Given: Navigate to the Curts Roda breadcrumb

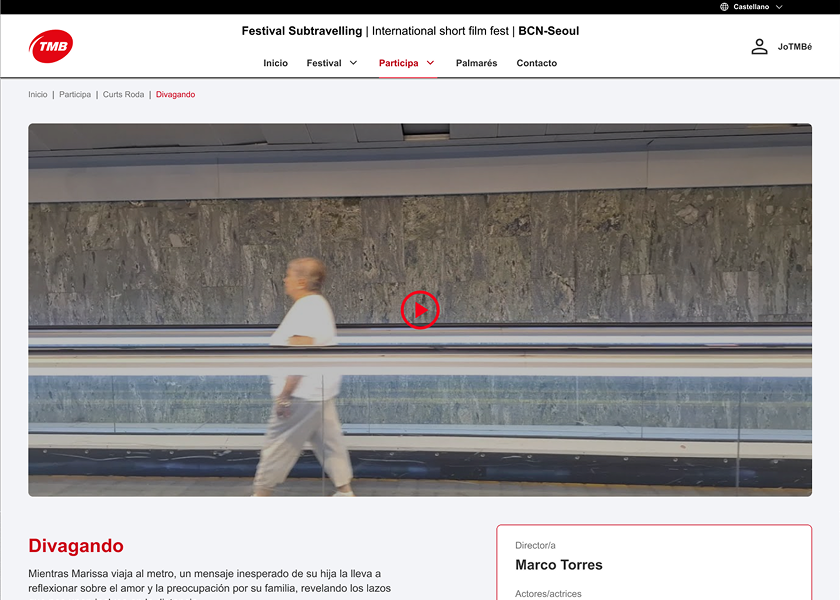Looking at the screenshot, I should (123, 94).
